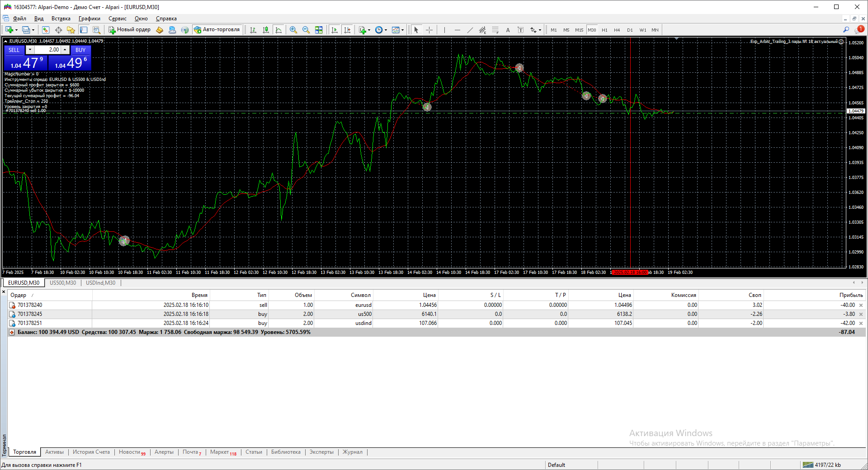868x470 pixels.
Task: Close order 701378240 with its X
Action: pyautogui.click(x=861, y=305)
